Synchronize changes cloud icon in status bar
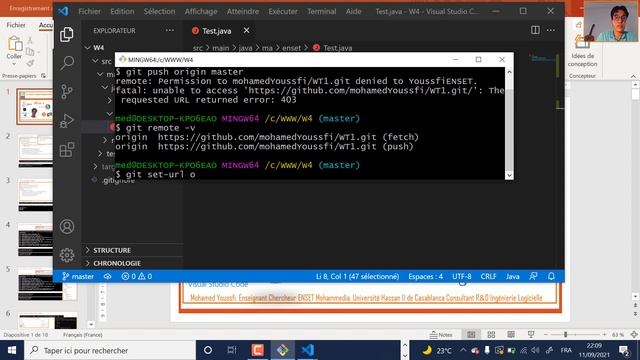Viewport: 640px width, 360px height. coord(107,276)
